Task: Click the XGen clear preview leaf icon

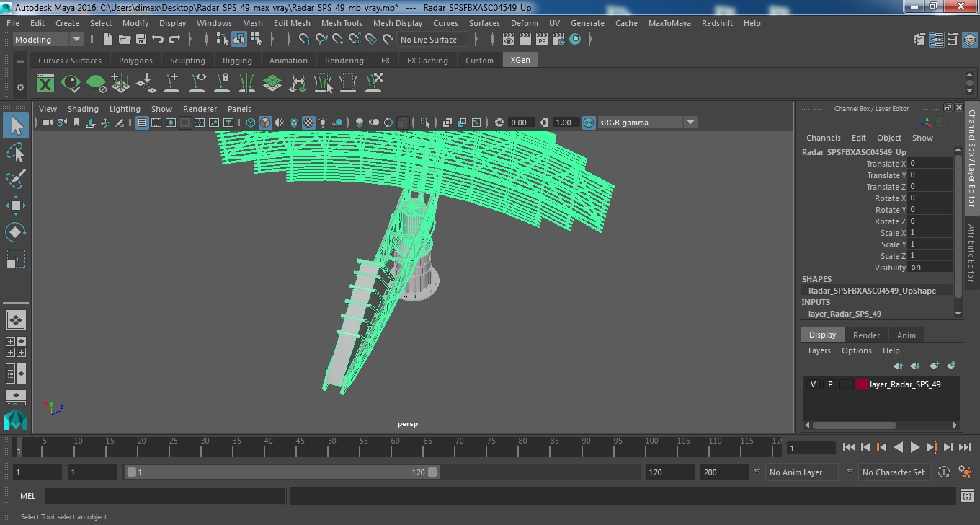Action: (96, 83)
